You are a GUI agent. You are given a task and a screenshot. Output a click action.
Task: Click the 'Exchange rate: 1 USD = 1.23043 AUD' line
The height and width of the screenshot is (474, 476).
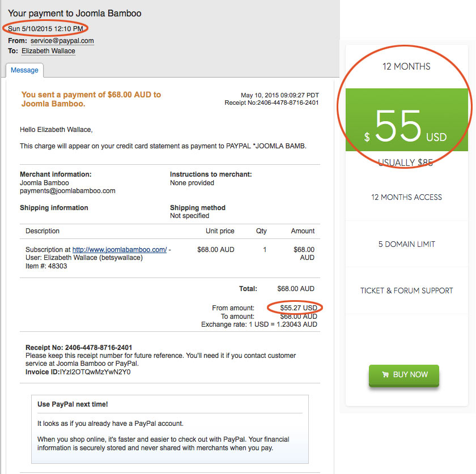(260, 324)
